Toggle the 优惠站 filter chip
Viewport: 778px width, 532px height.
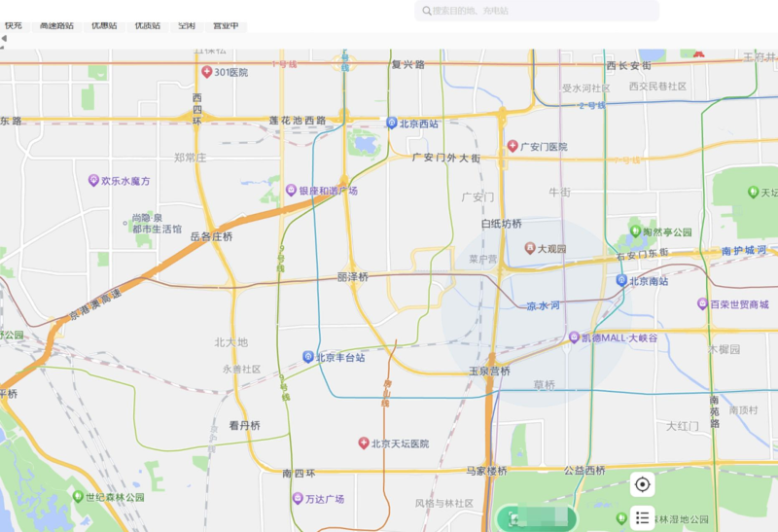104,26
